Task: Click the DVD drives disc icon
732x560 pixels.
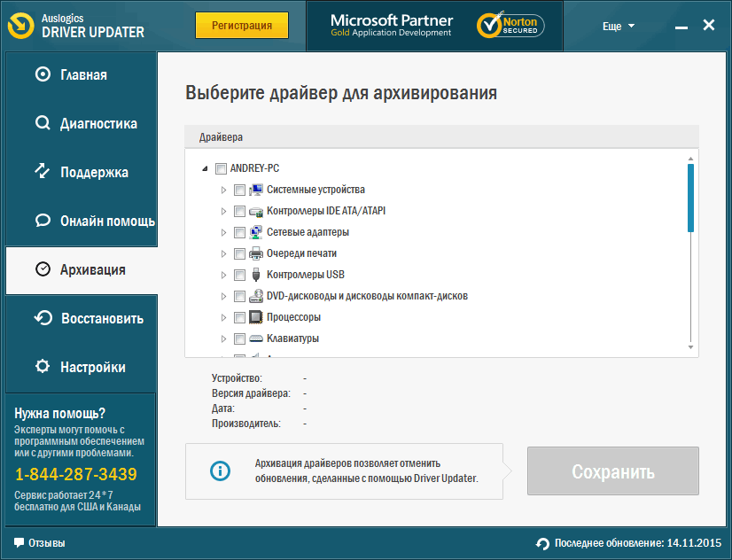Action: click(x=256, y=296)
